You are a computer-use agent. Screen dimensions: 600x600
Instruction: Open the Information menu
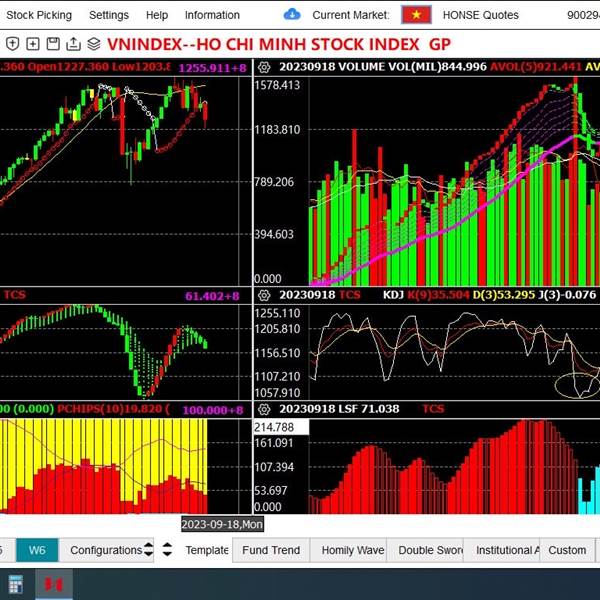pos(212,15)
